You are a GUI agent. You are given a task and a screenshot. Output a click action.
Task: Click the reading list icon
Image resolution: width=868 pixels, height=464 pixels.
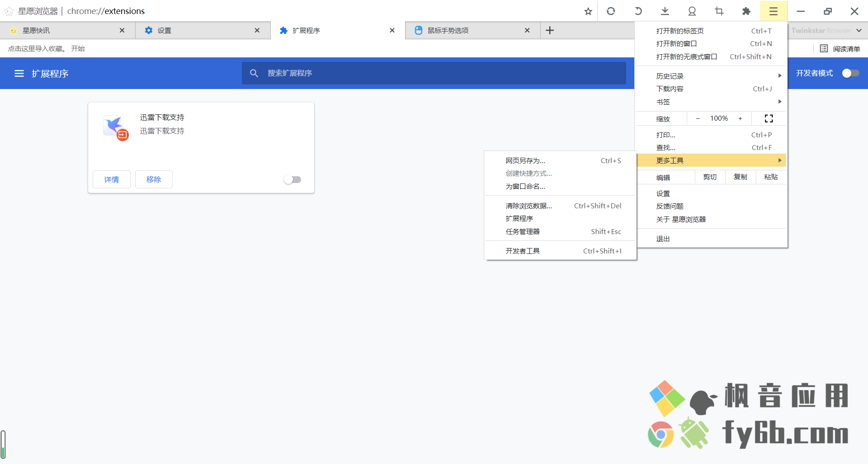(x=824, y=48)
